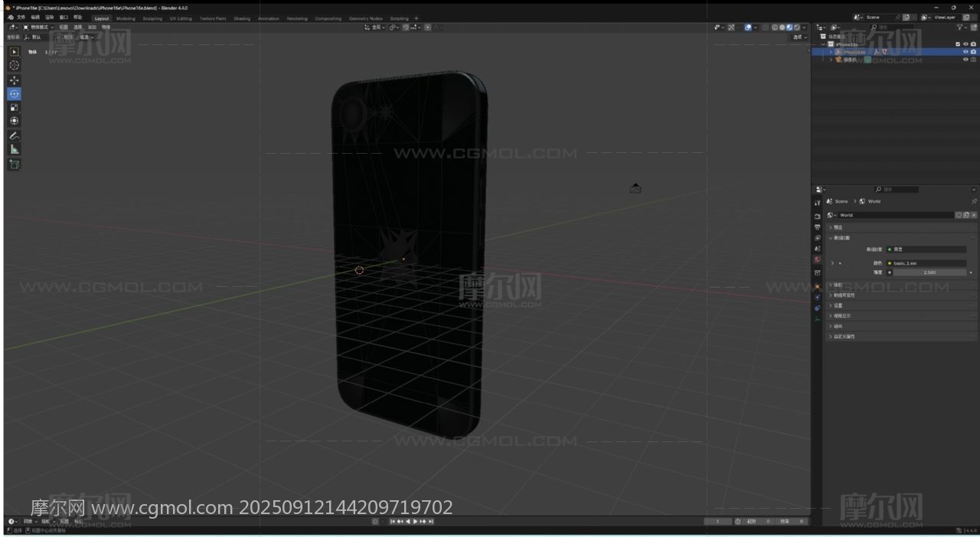
Task: Click the surface shader background button
Action: (x=926, y=249)
